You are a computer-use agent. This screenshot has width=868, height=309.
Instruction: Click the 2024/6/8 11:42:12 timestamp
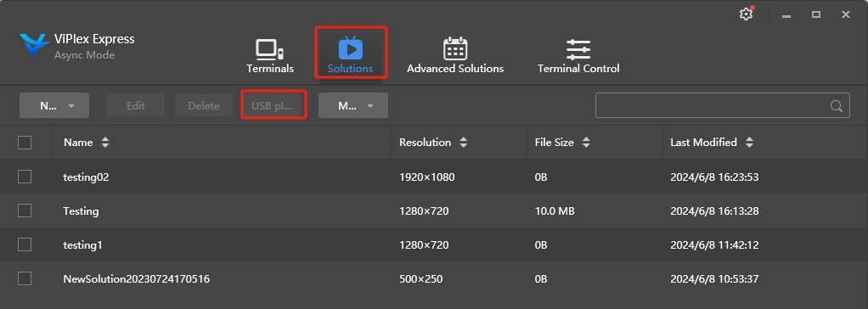click(x=714, y=244)
